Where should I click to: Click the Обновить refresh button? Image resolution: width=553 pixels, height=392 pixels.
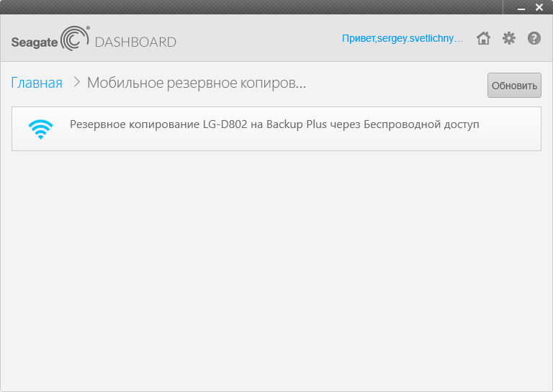514,85
